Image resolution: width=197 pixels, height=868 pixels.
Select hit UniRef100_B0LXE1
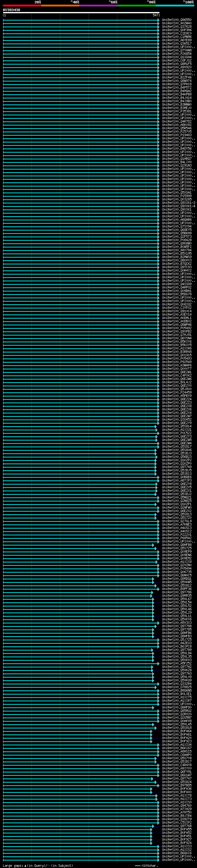(176, 694)
